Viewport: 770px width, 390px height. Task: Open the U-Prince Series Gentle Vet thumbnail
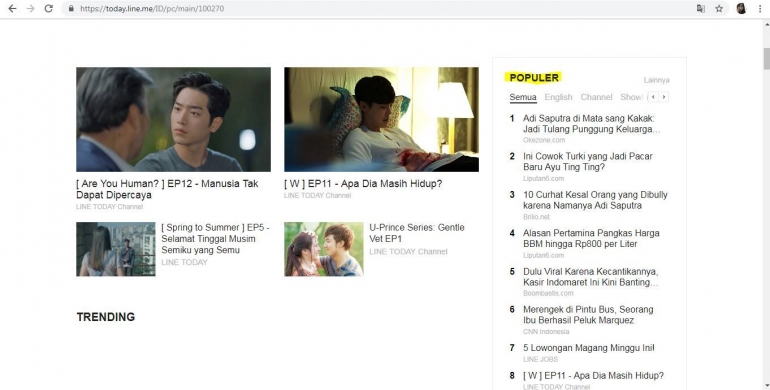[324, 249]
